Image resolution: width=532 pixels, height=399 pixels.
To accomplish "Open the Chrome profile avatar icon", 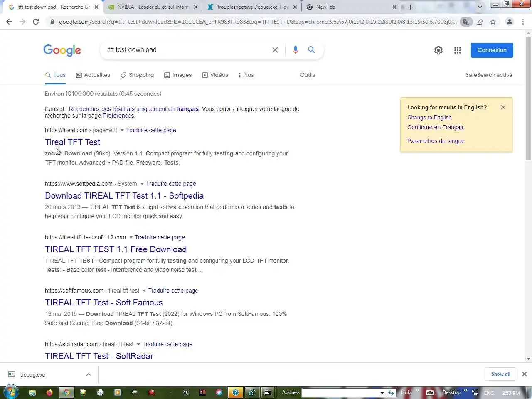I will pos(509,22).
